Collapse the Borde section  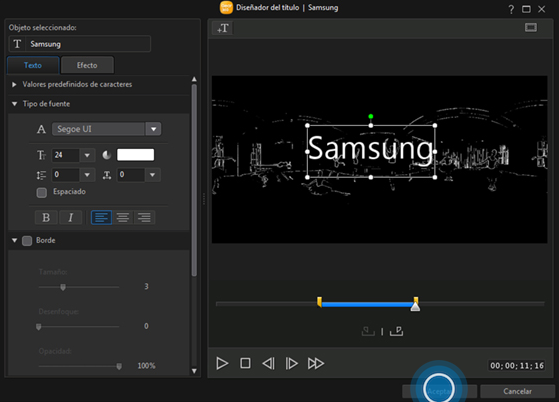(14, 241)
